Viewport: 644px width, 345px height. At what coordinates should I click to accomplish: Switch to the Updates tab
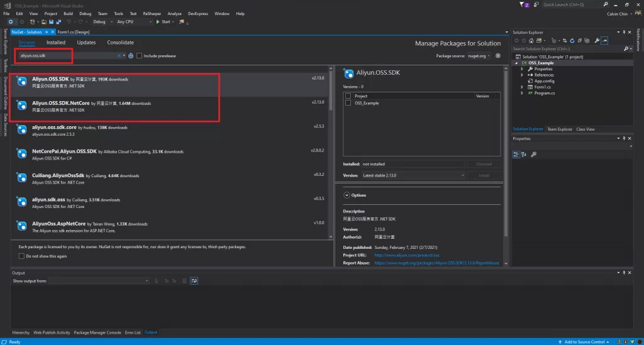(x=86, y=43)
